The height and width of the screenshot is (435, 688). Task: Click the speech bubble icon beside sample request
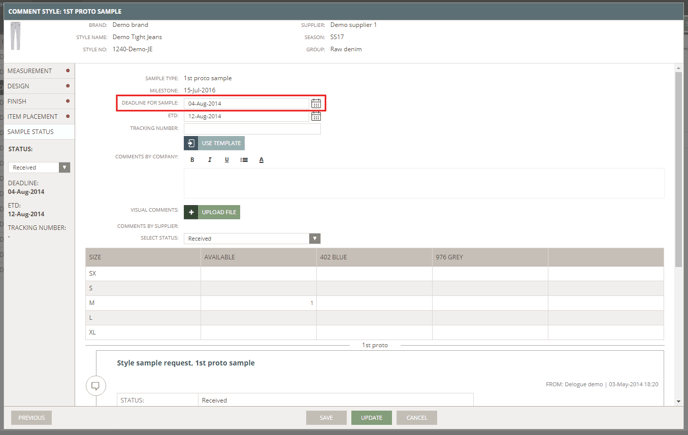tap(96, 385)
